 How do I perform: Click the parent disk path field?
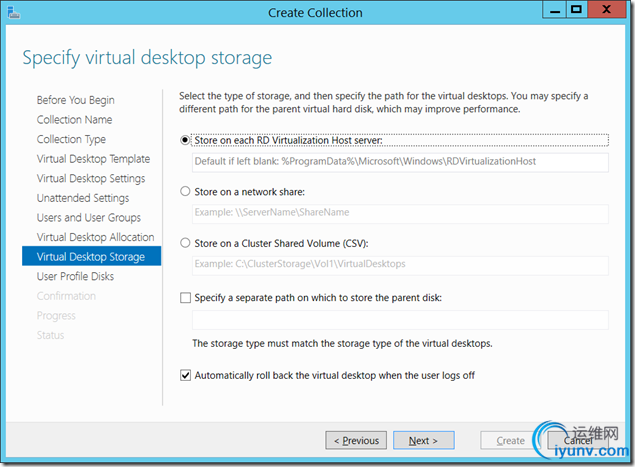click(x=400, y=320)
